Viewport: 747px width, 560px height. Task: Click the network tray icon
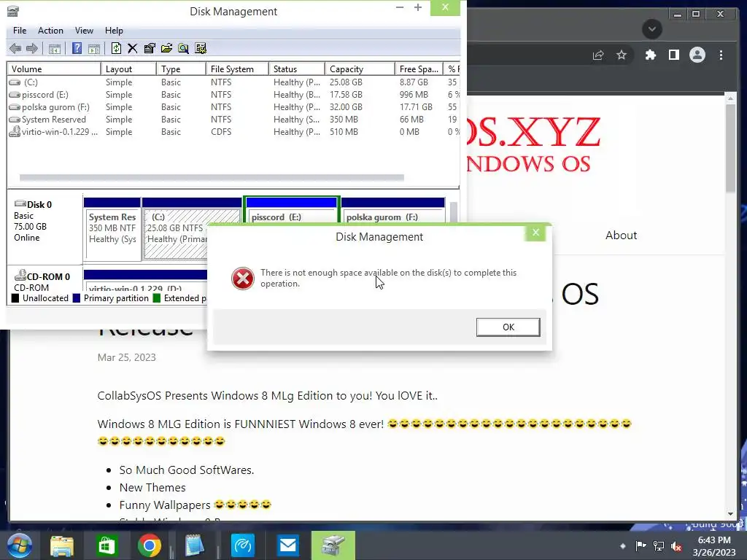(659, 545)
